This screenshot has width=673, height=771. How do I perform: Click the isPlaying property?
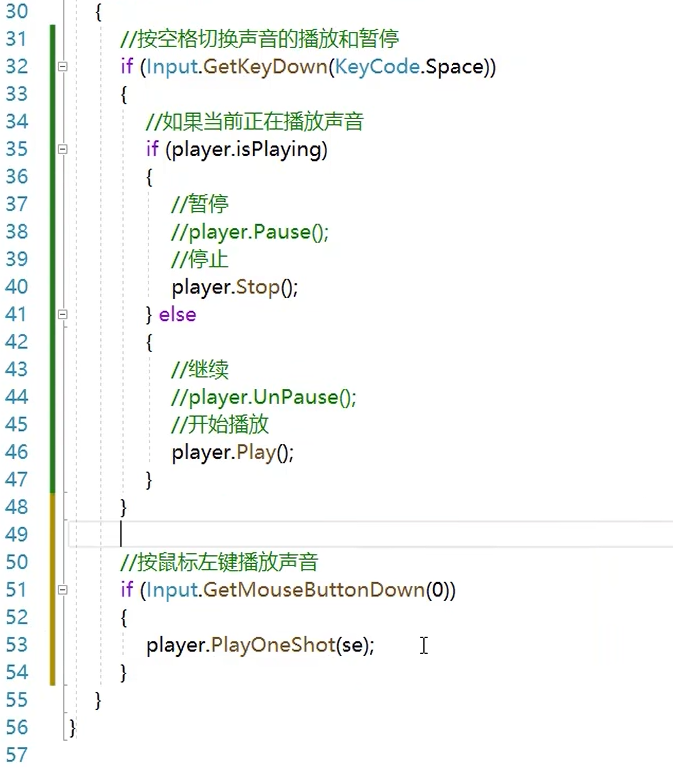(x=279, y=150)
